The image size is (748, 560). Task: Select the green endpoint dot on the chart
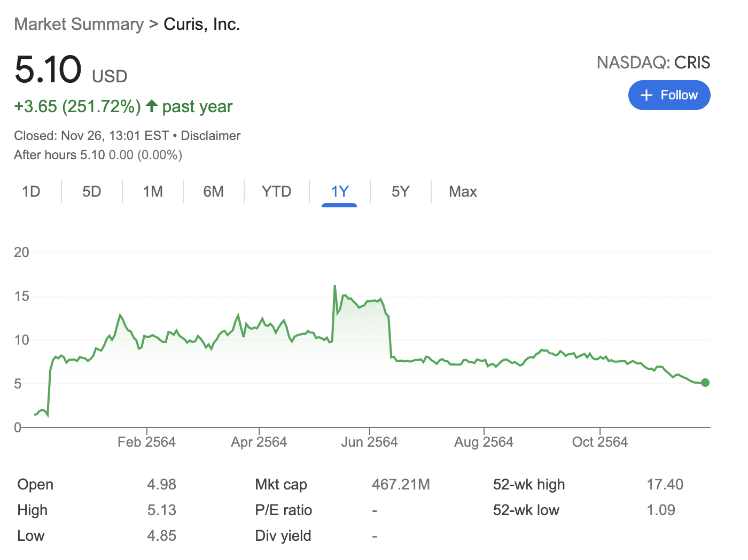705,383
